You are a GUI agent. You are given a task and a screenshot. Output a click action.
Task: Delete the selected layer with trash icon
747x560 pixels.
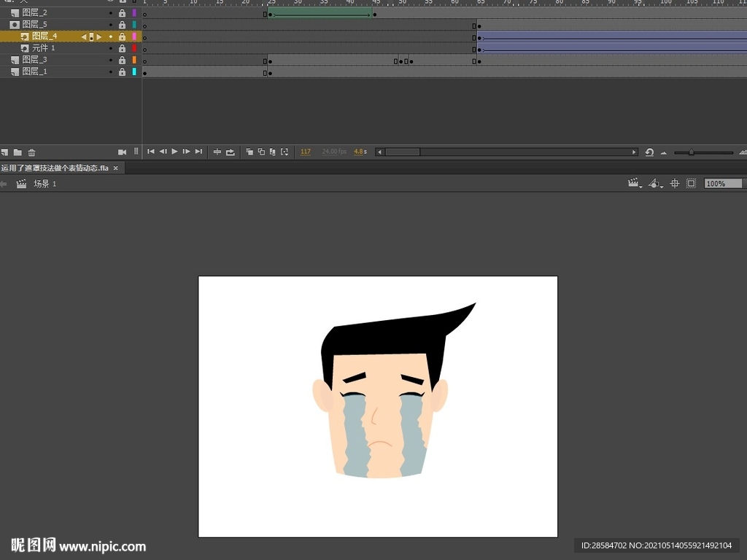pos(31,152)
